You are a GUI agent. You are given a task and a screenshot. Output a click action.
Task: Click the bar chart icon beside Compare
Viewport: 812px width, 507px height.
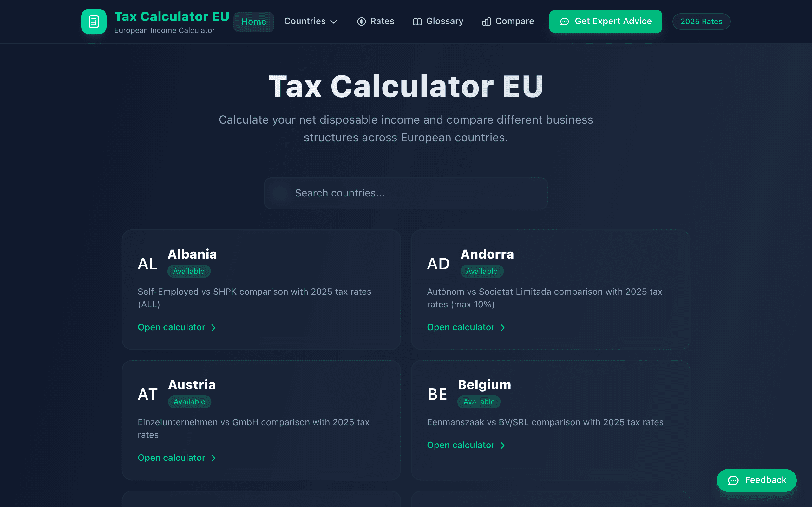tap(487, 22)
